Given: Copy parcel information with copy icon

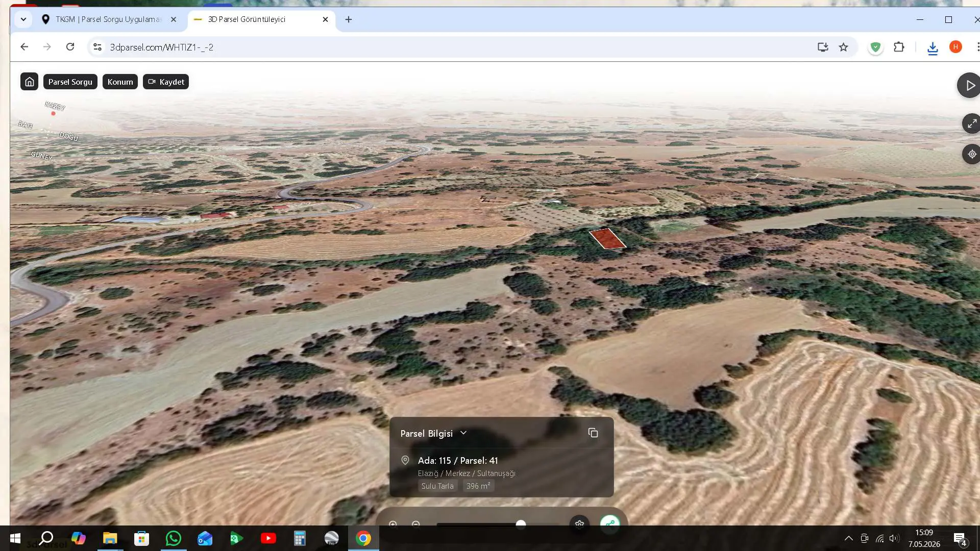Looking at the screenshot, I should 593,433.
